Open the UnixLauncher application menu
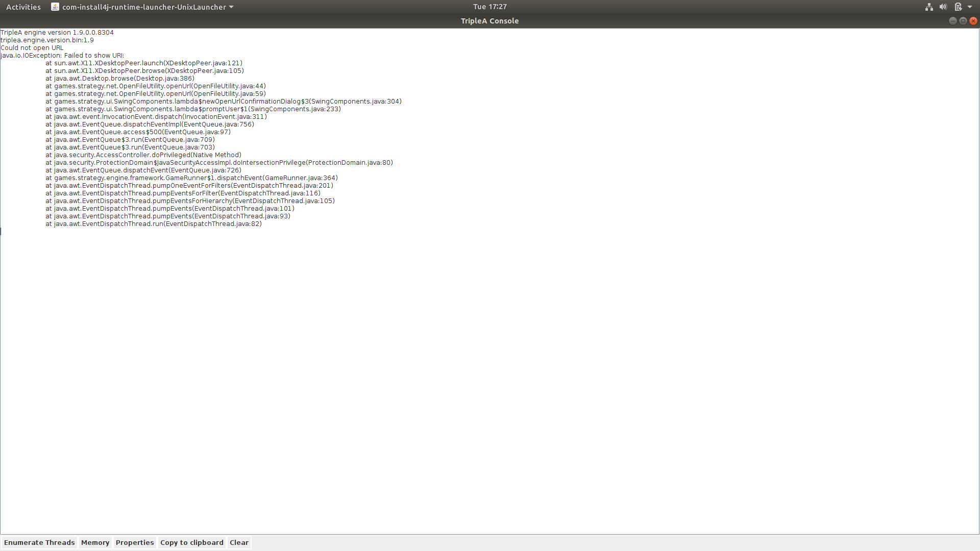Viewport: 980px width, 551px height. coord(142,7)
